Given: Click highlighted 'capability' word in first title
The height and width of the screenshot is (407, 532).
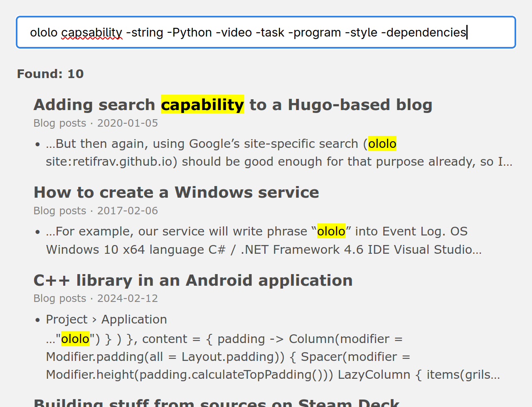Looking at the screenshot, I should 202,105.
